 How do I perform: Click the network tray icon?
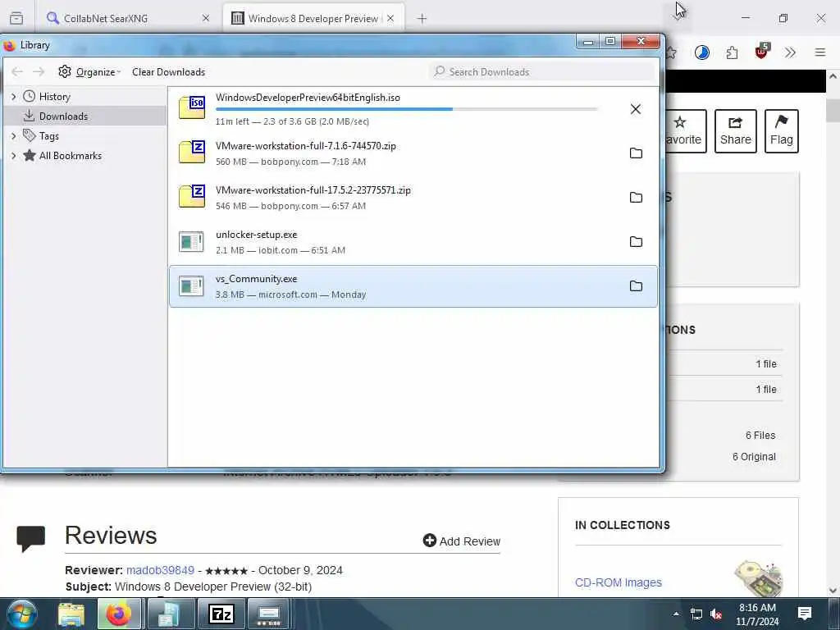[696, 614]
